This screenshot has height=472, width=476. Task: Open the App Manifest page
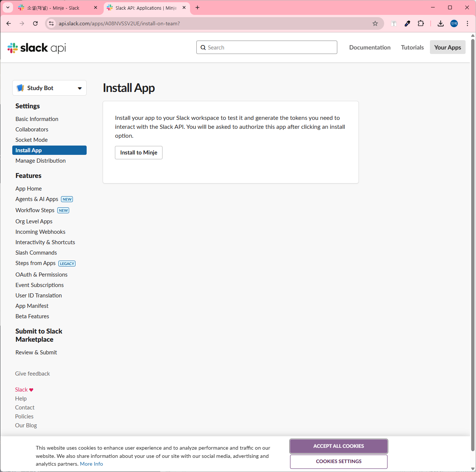tap(32, 306)
